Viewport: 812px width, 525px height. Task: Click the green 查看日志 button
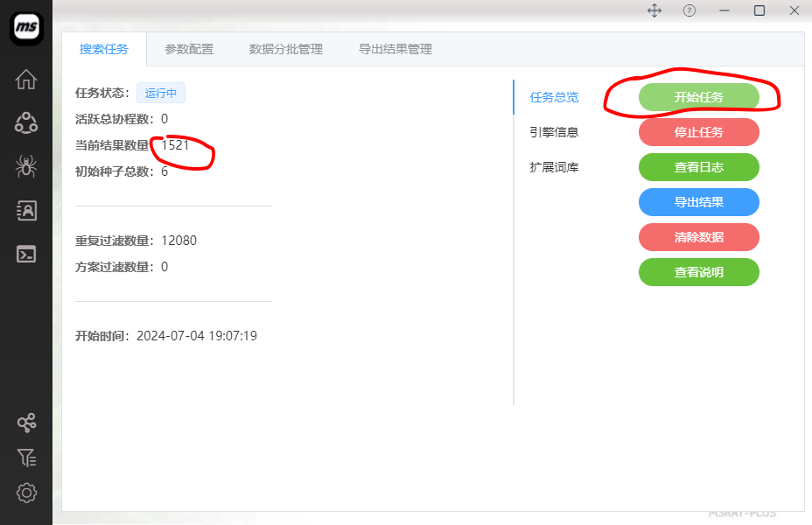click(698, 167)
